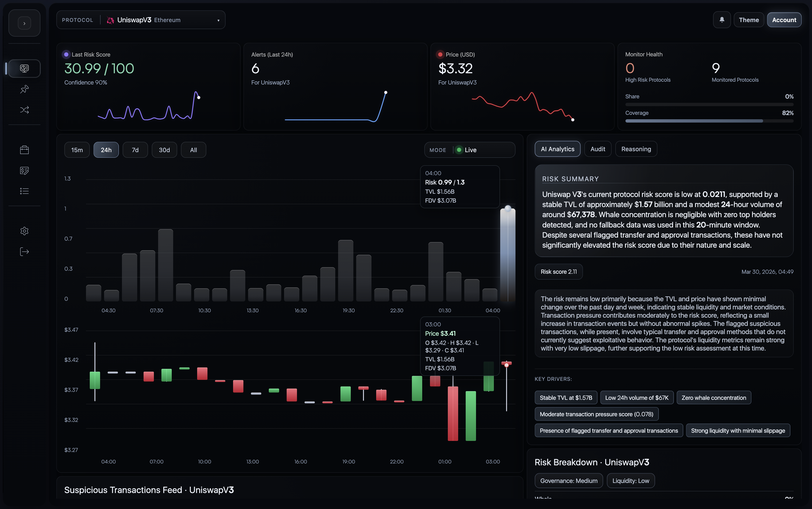Viewport: 812px width, 509px height.
Task: Click the Price sparkline chart
Action: click(523, 106)
